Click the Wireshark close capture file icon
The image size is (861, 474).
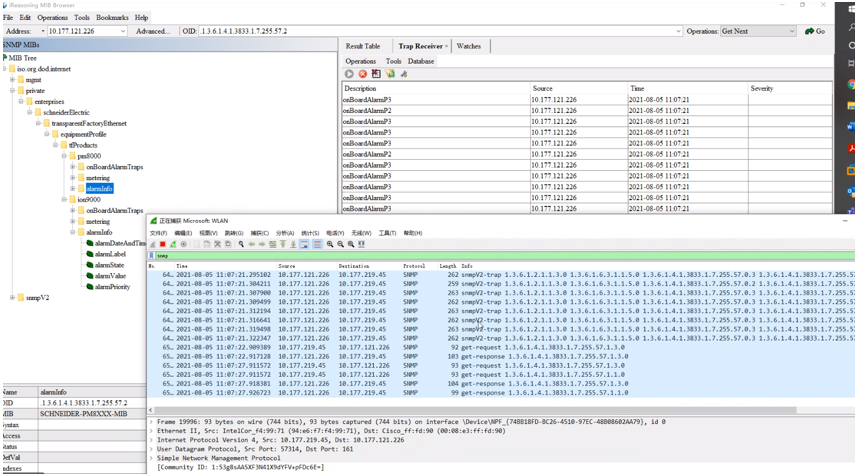click(217, 244)
